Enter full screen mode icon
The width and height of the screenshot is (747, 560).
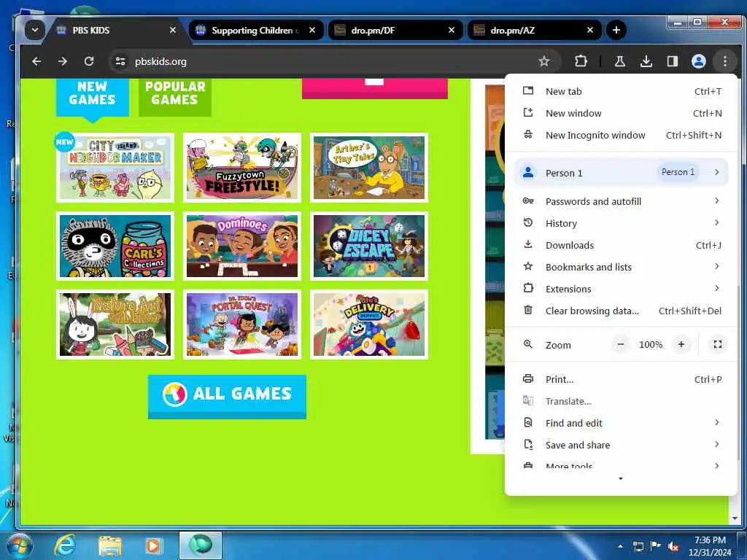pyautogui.click(x=718, y=344)
